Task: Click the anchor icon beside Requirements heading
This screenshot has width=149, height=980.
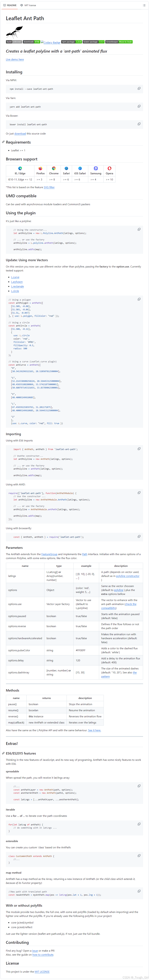Action: (3, 142)
